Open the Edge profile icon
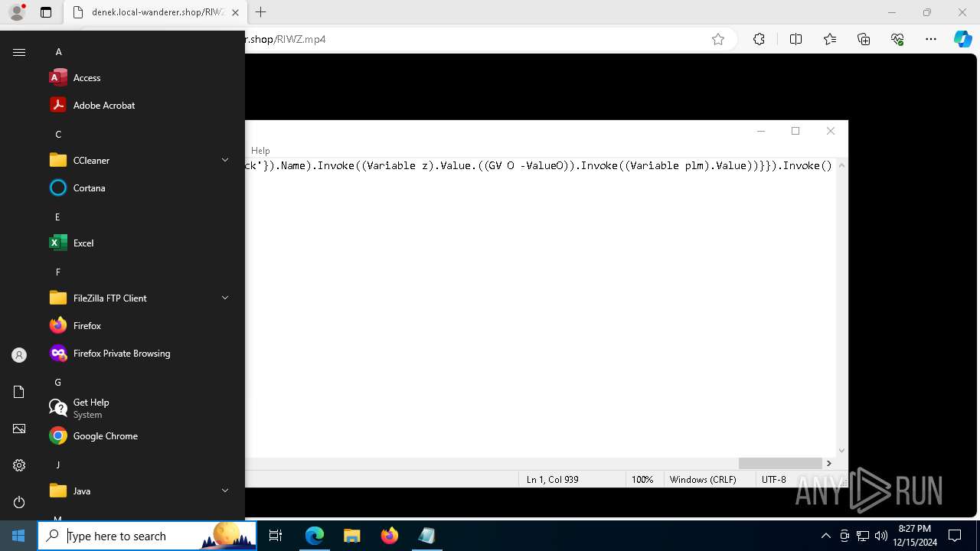 click(x=16, y=12)
